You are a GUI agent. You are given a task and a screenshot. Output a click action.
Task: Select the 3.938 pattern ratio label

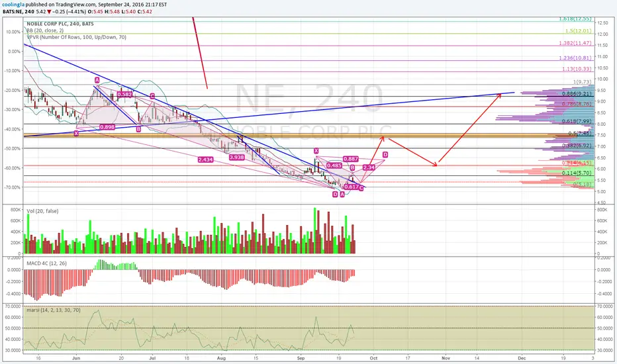pos(236,157)
